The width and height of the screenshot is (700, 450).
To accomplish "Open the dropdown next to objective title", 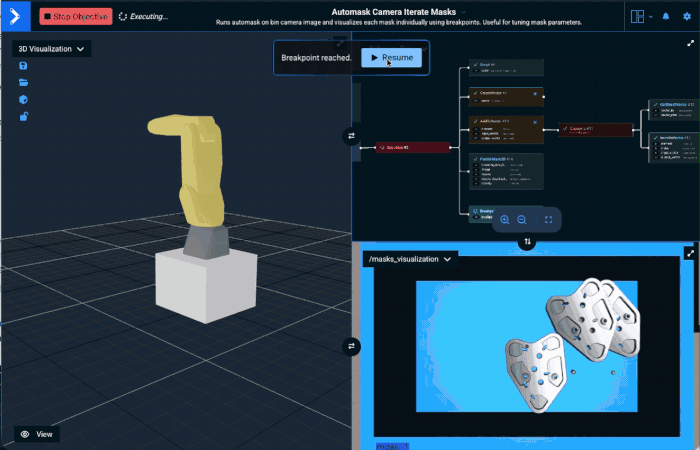I will 463,12.
